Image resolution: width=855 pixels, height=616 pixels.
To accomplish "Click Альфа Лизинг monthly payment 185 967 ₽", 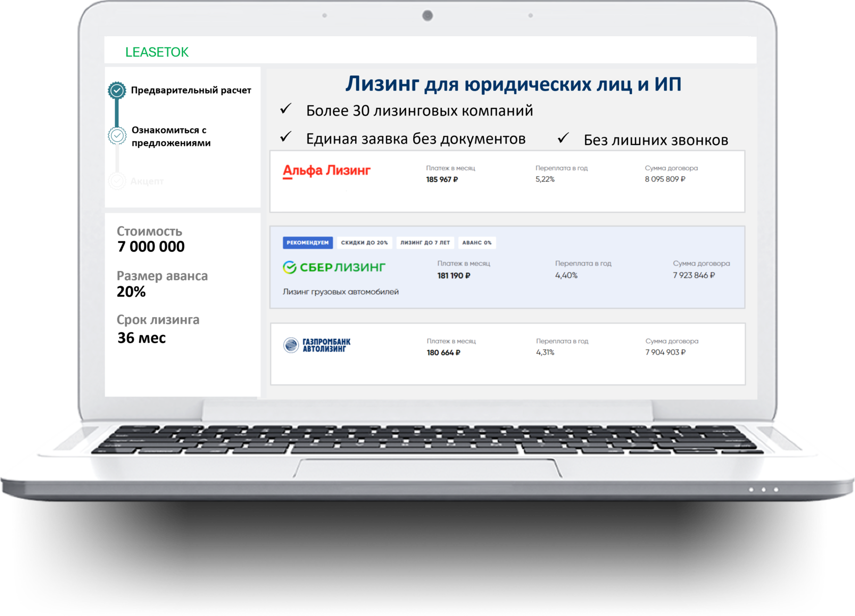I will 442,180.
